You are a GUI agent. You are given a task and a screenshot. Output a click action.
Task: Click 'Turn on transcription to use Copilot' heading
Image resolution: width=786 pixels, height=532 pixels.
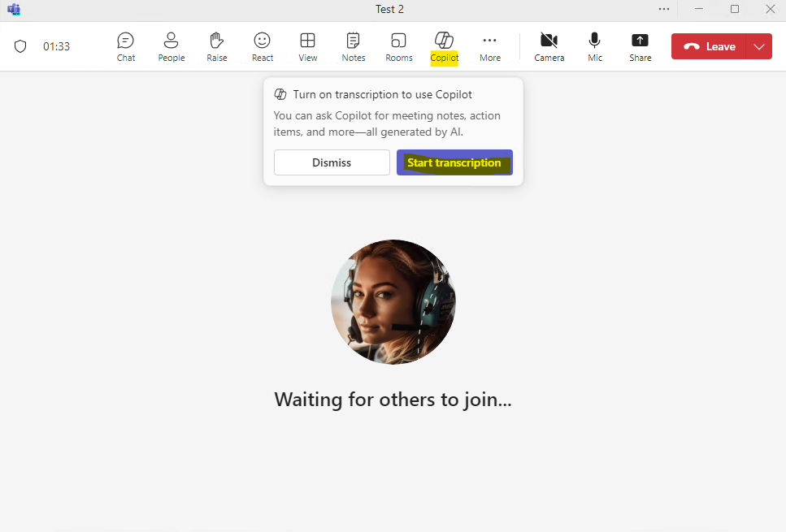point(383,94)
